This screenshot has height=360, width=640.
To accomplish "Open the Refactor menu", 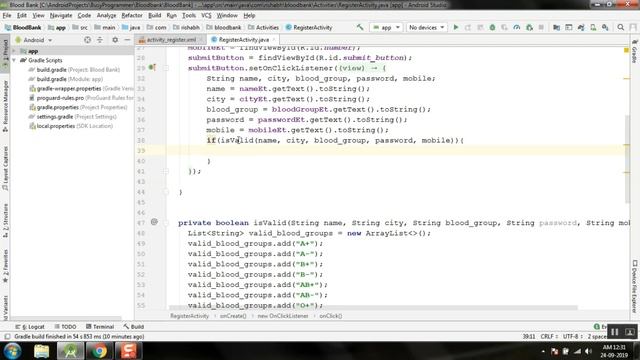I will (x=132, y=16).
